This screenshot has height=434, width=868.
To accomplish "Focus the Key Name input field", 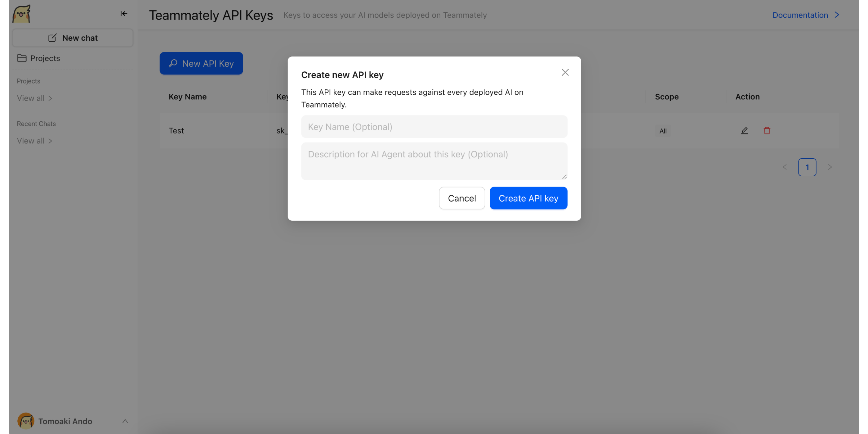I will click(434, 126).
